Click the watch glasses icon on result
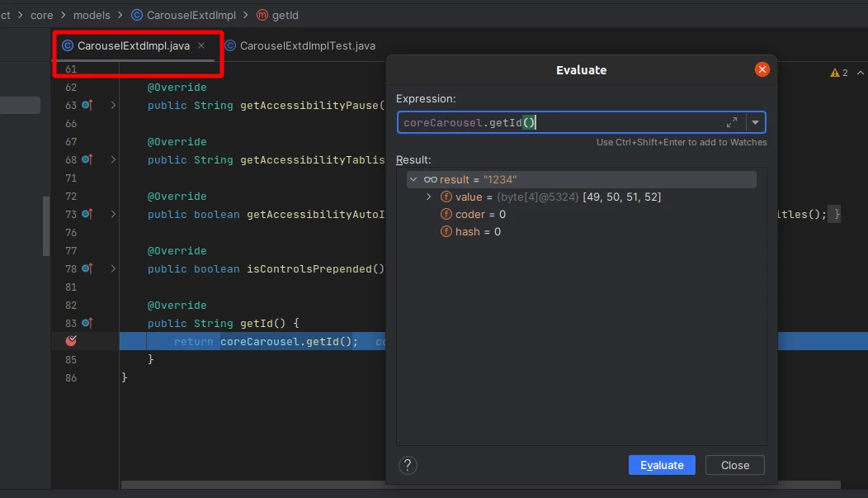Viewport: 868px width, 498px height. pyautogui.click(x=430, y=179)
